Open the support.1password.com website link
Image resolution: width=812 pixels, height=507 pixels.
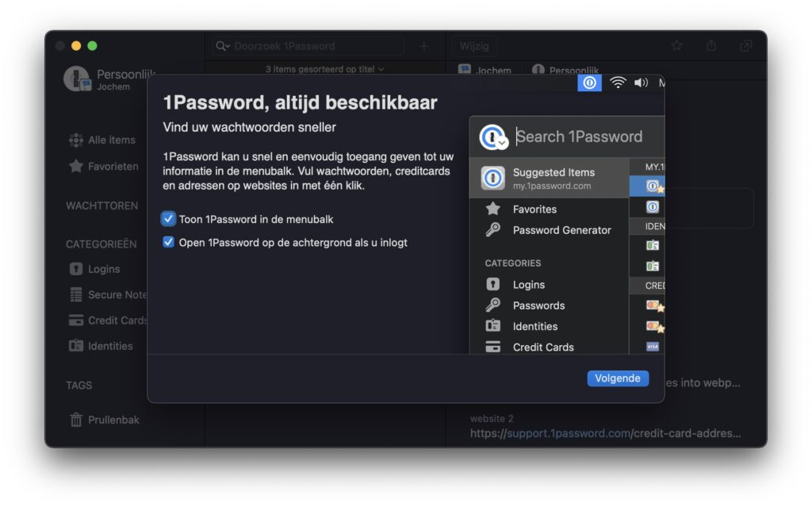click(605, 433)
